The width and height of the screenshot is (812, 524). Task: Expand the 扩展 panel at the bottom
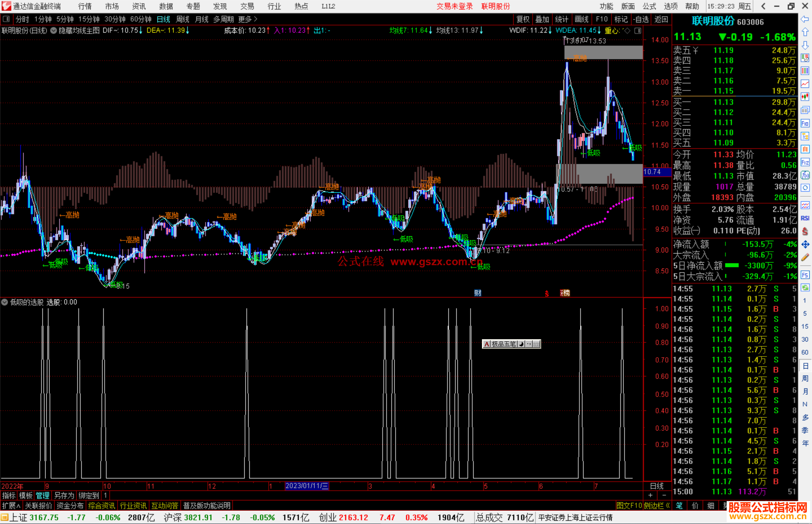pos(11,506)
